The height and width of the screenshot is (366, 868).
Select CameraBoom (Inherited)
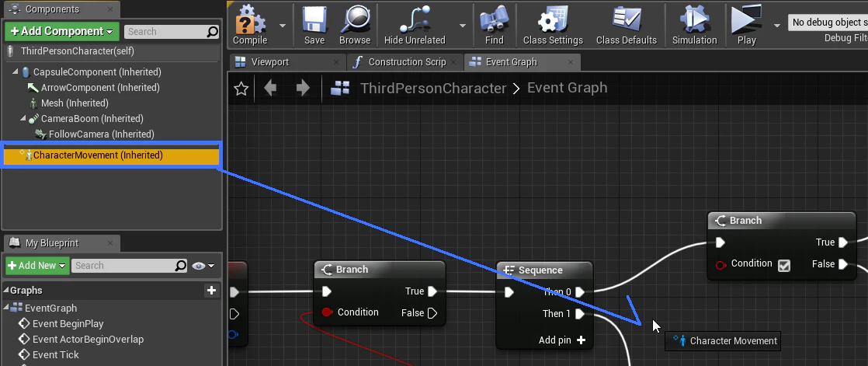(92, 118)
